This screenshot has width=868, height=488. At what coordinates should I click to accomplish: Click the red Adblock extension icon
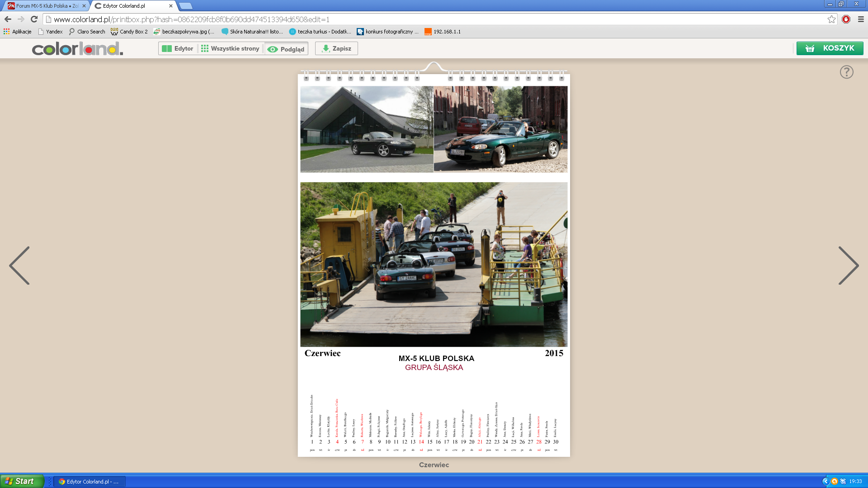(846, 19)
